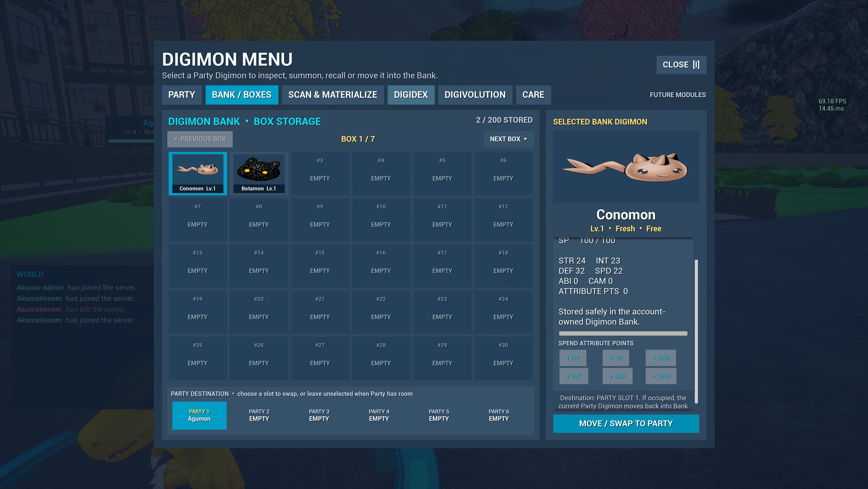Screen dimensions: 868x489
Task: Click the 'ATTRIBUTE PTS 0' value
Action: click(593, 291)
